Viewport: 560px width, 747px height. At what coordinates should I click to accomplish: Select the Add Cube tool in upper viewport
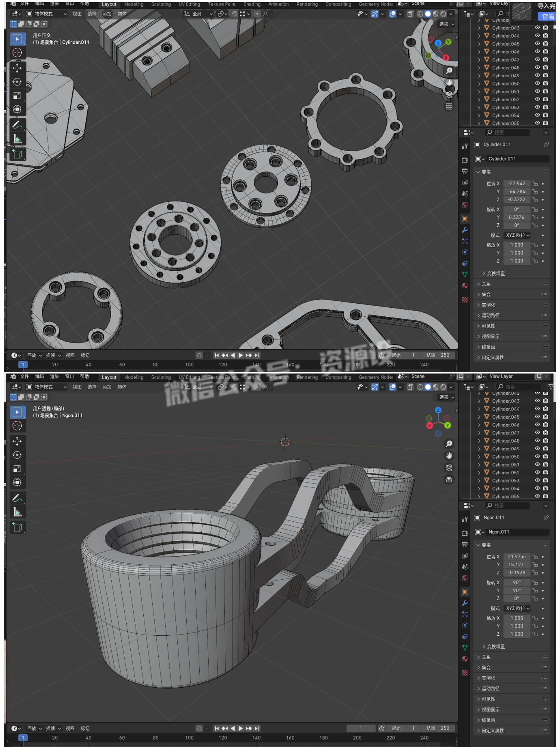(17, 154)
